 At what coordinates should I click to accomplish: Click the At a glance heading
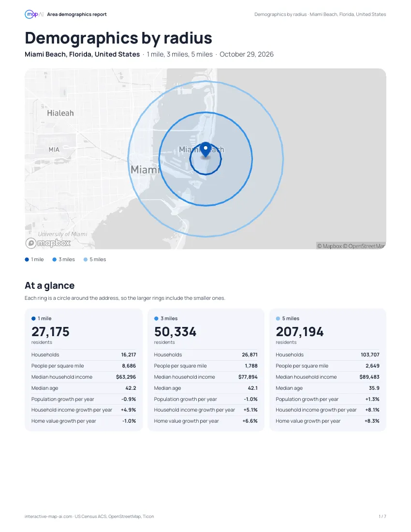pos(49,286)
